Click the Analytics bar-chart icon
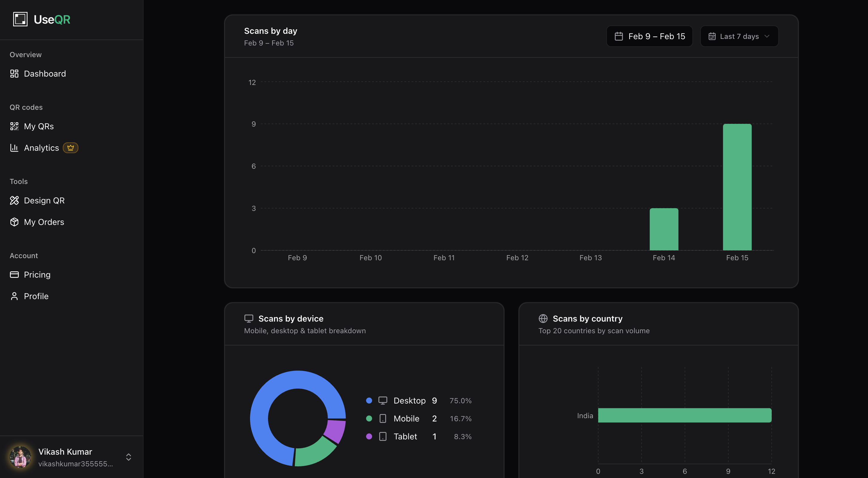The width and height of the screenshot is (868, 478). 14,148
